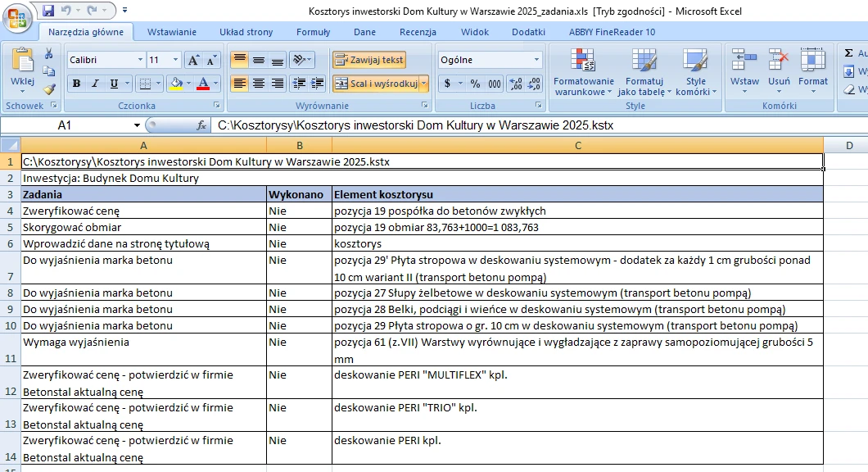Switch to Dane tab
Image resolution: width=868 pixels, height=472 pixels.
click(x=364, y=32)
